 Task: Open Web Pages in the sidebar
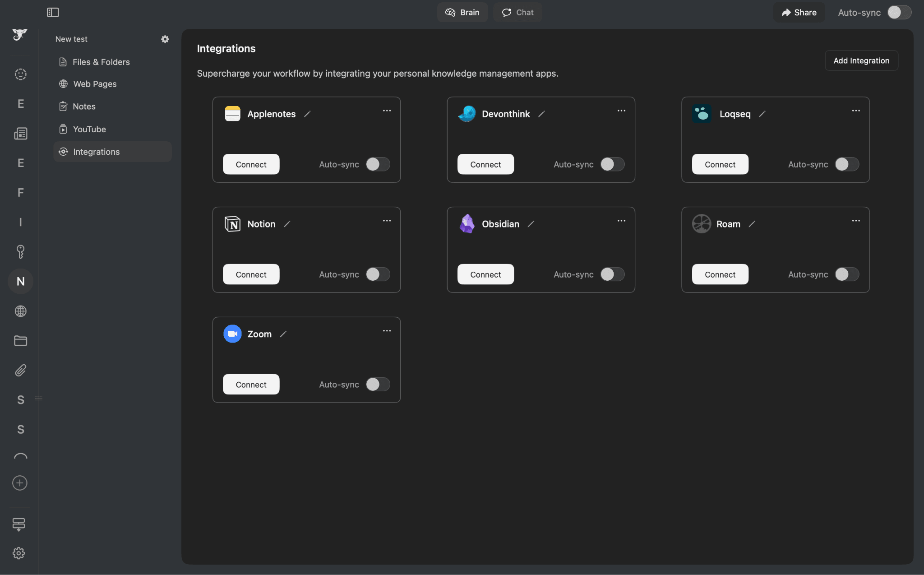click(94, 83)
